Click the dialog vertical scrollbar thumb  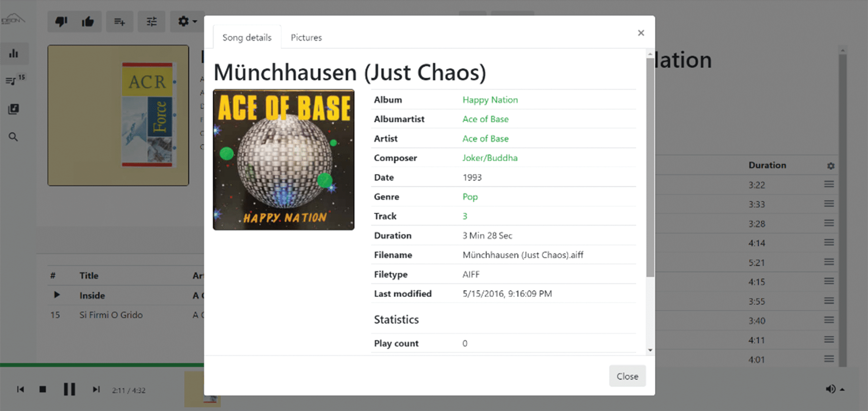[650, 167]
